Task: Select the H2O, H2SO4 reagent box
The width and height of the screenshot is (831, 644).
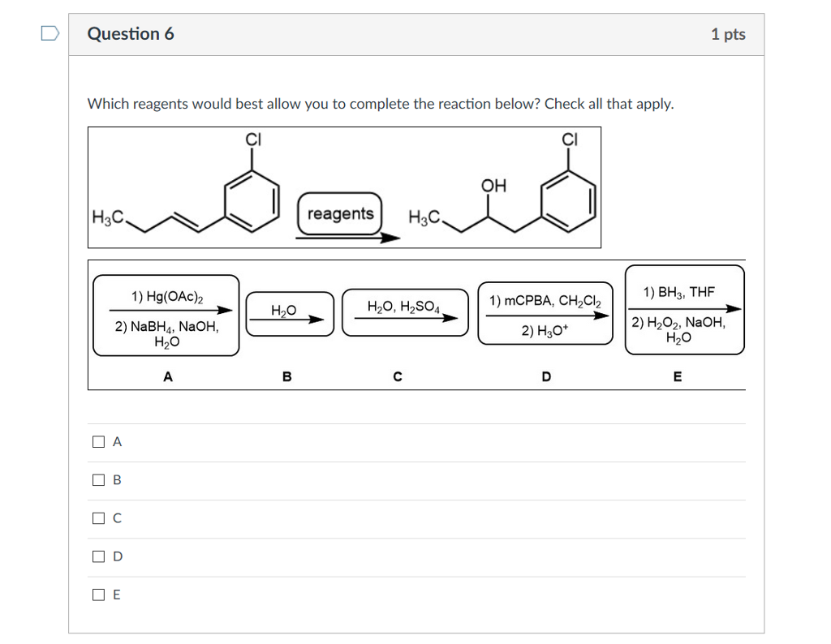Action: (x=405, y=312)
